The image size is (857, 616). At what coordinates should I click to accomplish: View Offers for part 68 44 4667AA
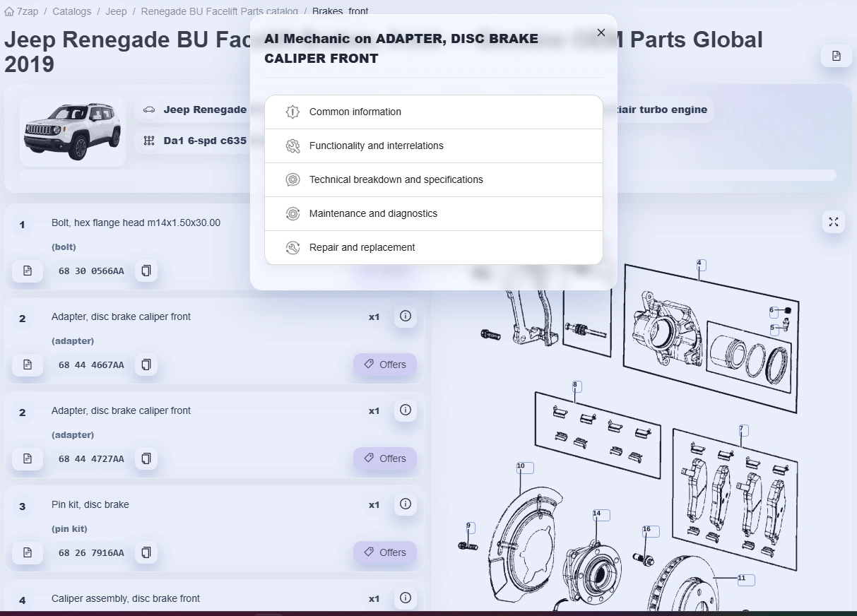coord(385,365)
